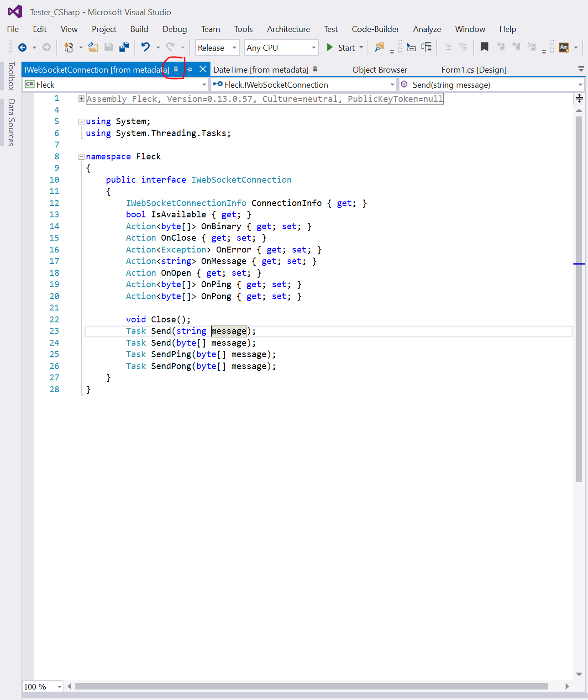Click the OnMessage property name
Screen dimensions: 588x700
pos(224,261)
